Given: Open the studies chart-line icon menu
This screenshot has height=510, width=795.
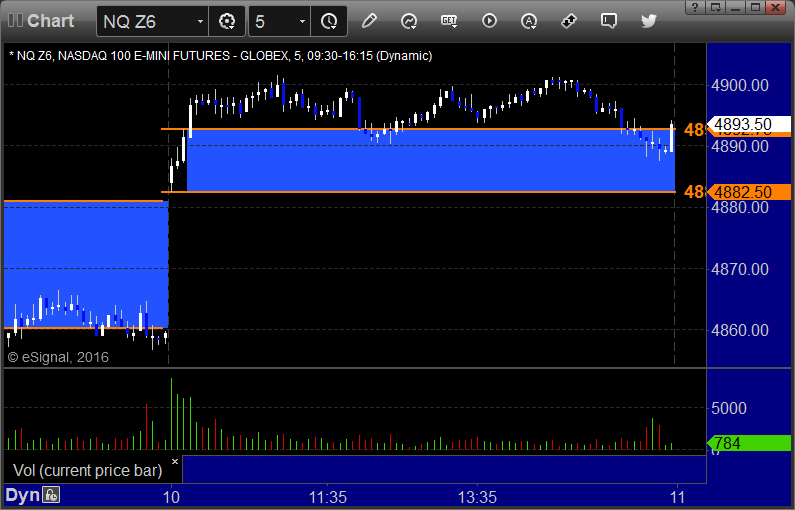Looking at the screenshot, I should pyautogui.click(x=409, y=21).
